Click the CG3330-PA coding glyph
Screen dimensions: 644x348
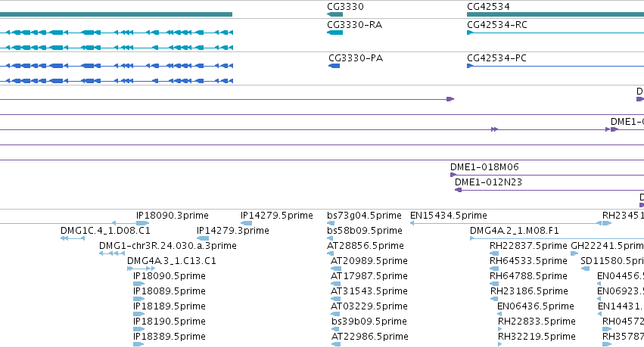click(334, 66)
